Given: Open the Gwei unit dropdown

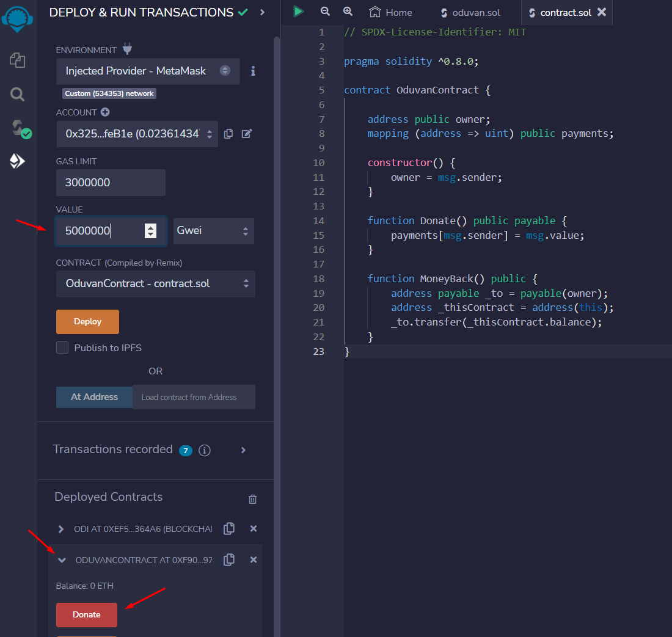Looking at the screenshot, I should [x=213, y=231].
